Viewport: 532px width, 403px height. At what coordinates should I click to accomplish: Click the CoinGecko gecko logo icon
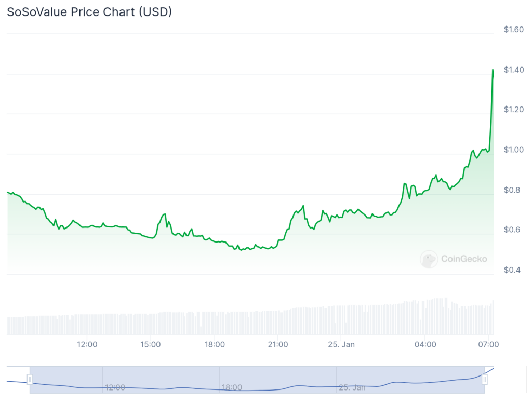[x=429, y=259]
